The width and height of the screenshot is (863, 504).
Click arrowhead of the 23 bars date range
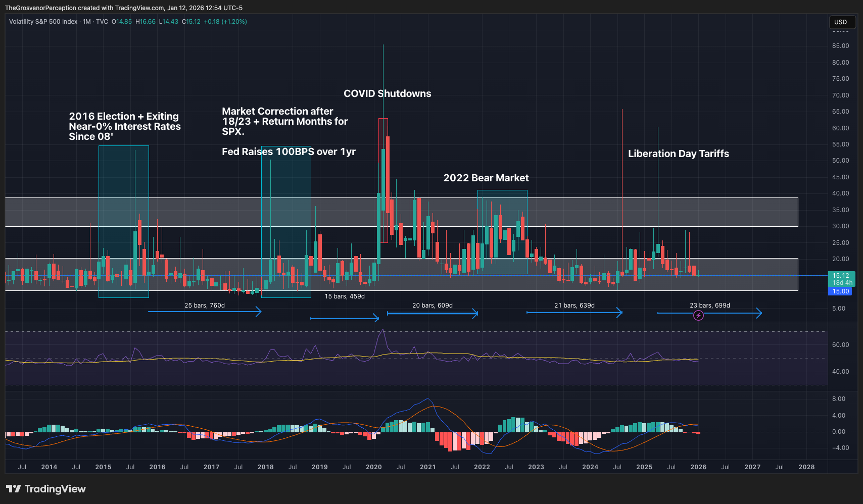(x=759, y=314)
